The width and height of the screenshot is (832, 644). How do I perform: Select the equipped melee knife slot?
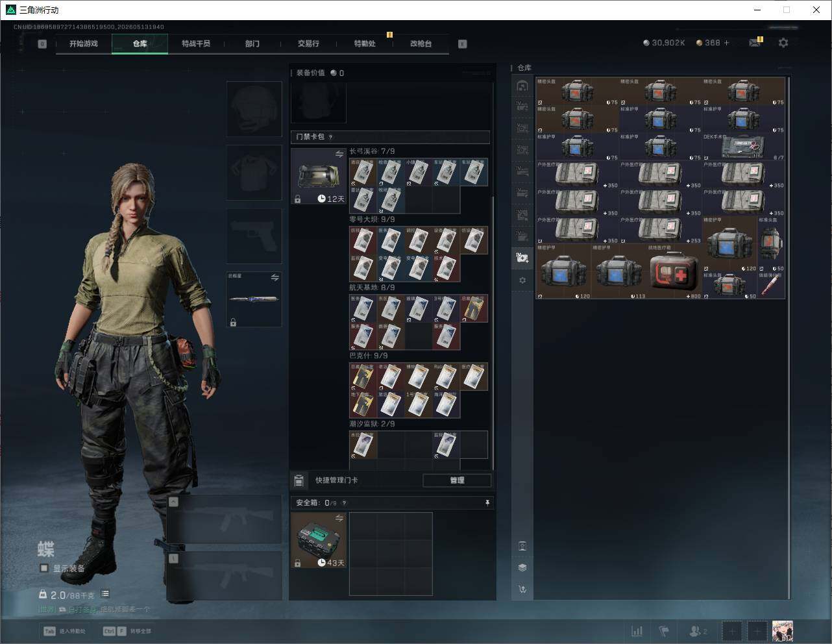[x=254, y=299]
